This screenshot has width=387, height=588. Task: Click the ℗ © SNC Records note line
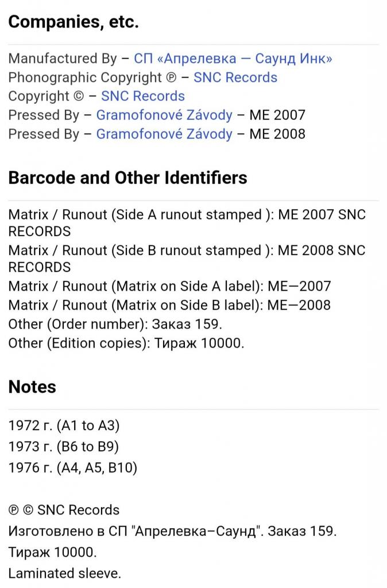click(64, 510)
